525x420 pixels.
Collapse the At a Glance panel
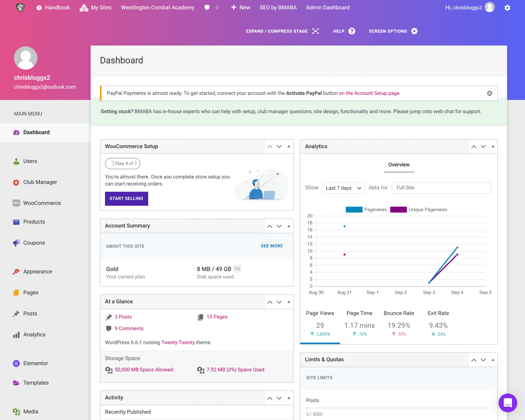point(289,302)
